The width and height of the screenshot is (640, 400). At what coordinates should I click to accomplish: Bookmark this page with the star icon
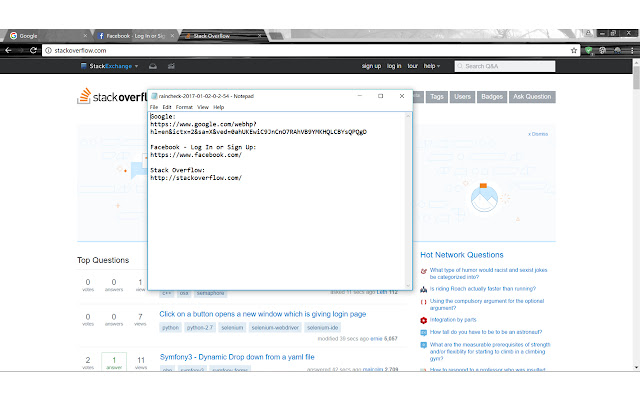[x=574, y=51]
